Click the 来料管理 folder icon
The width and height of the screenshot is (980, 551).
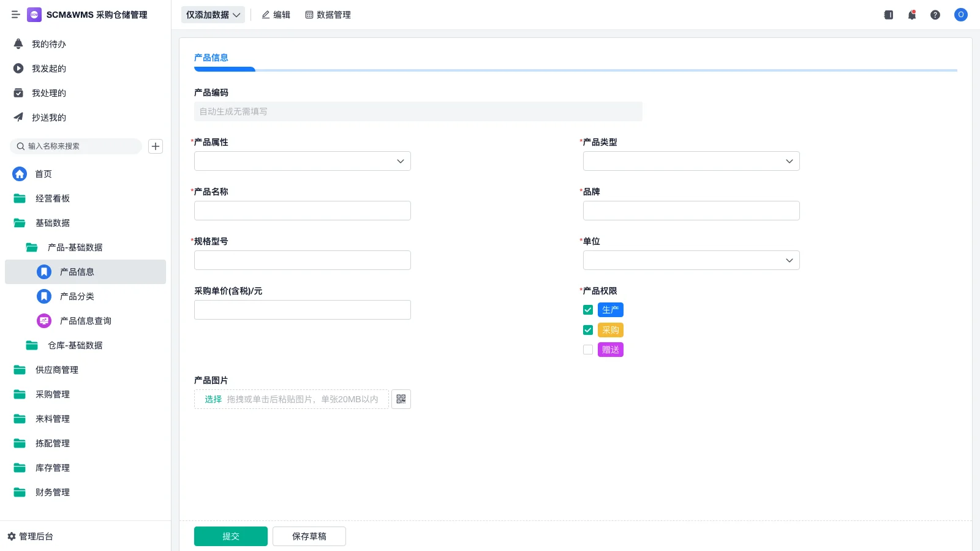pyautogui.click(x=20, y=419)
